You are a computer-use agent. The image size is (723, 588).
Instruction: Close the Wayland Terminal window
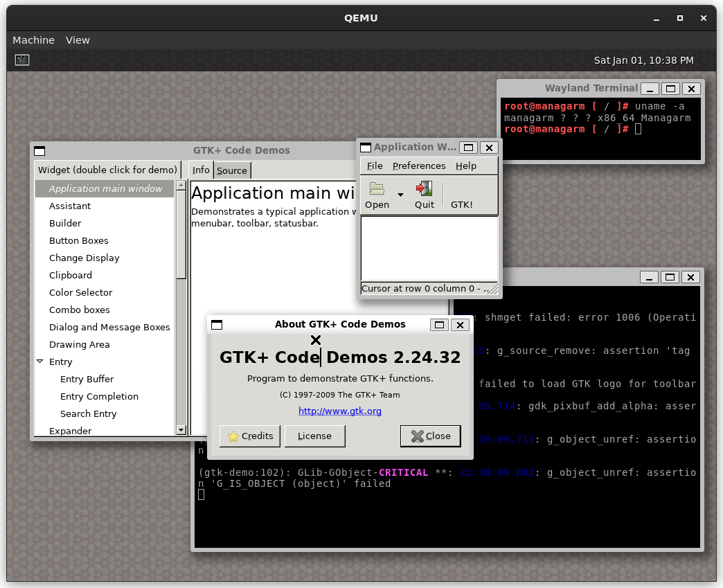pyautogui.click(x=692, y=89)
